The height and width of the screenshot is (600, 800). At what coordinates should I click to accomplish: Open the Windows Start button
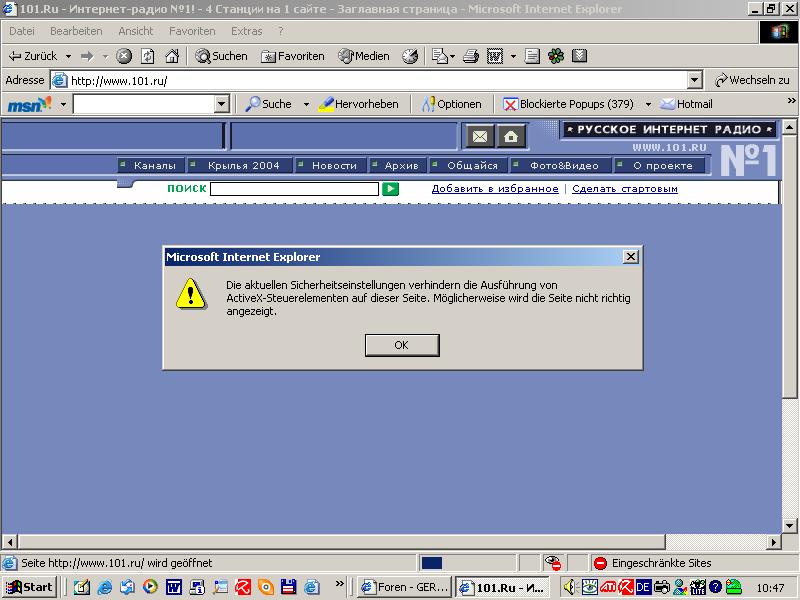point(29,587)
